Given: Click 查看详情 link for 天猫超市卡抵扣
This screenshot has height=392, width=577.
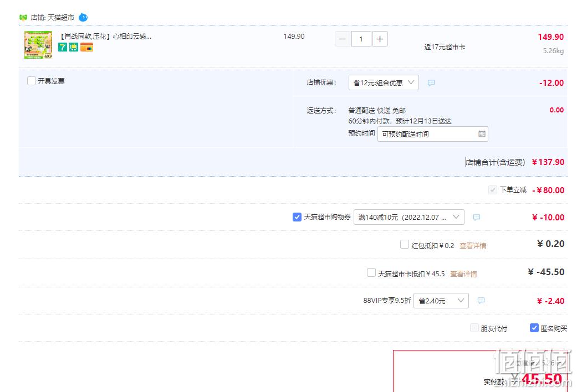Looking at the screenshot, I should click(x=464, y=274).
